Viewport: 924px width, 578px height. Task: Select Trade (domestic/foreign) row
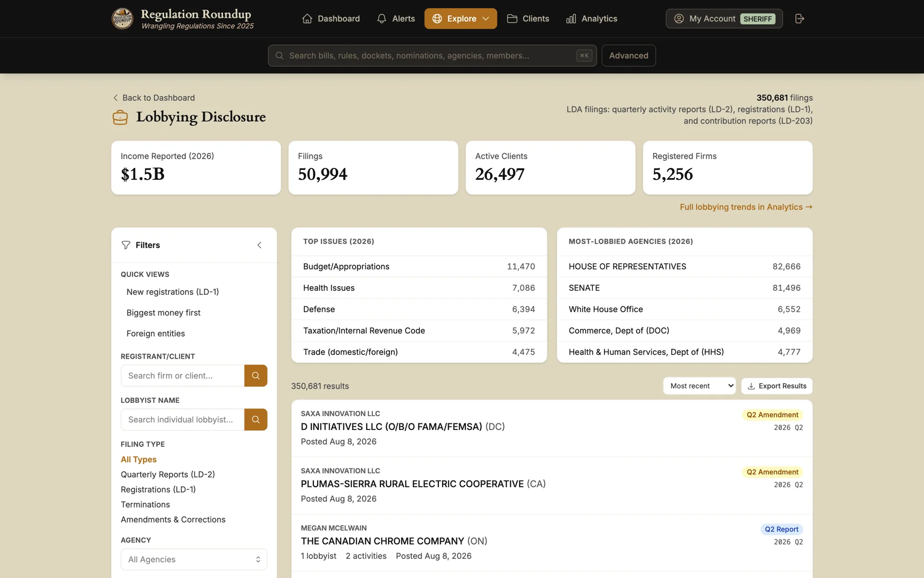[x=419, y=352]
